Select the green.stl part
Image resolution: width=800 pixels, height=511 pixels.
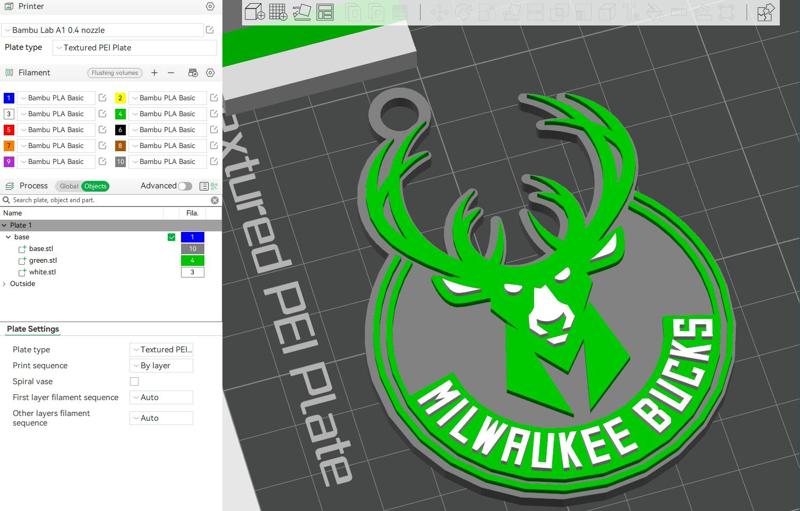coord(43,261)
